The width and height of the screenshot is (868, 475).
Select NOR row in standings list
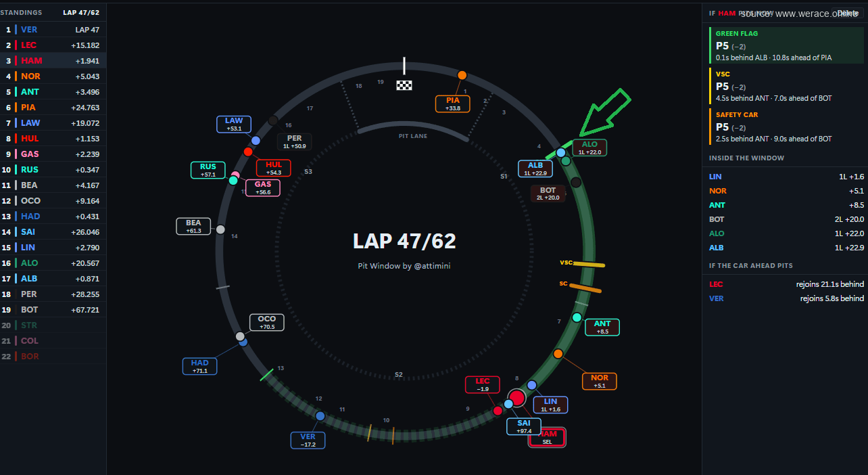pos(53,76)
